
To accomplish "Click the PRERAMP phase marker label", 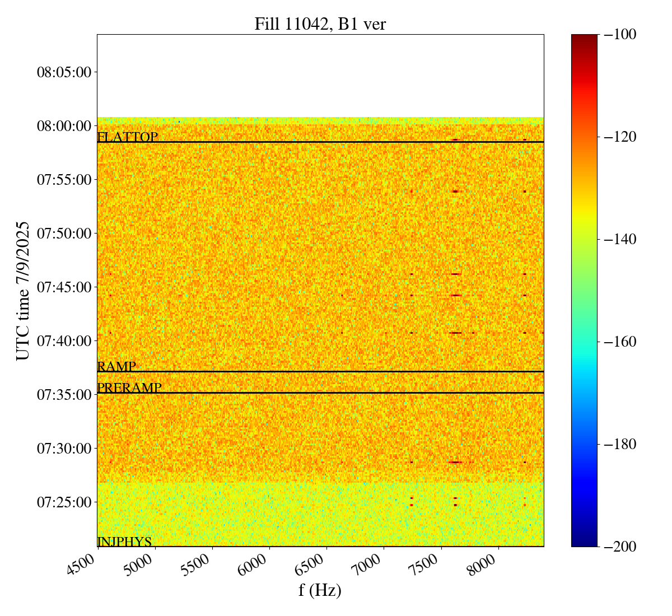I will 129,388.
